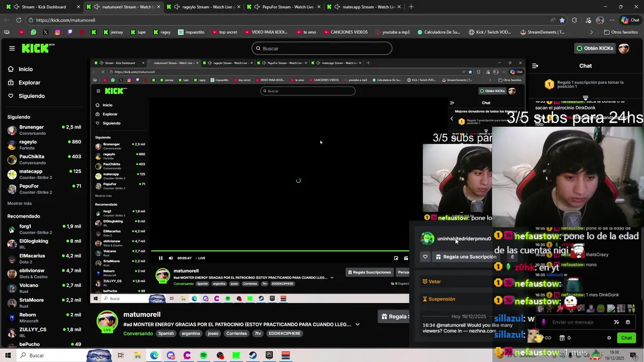Mute audio on matumorell Stream tab
The height and width of the screenshot is (362, 644).
click(x=97, y=7)
